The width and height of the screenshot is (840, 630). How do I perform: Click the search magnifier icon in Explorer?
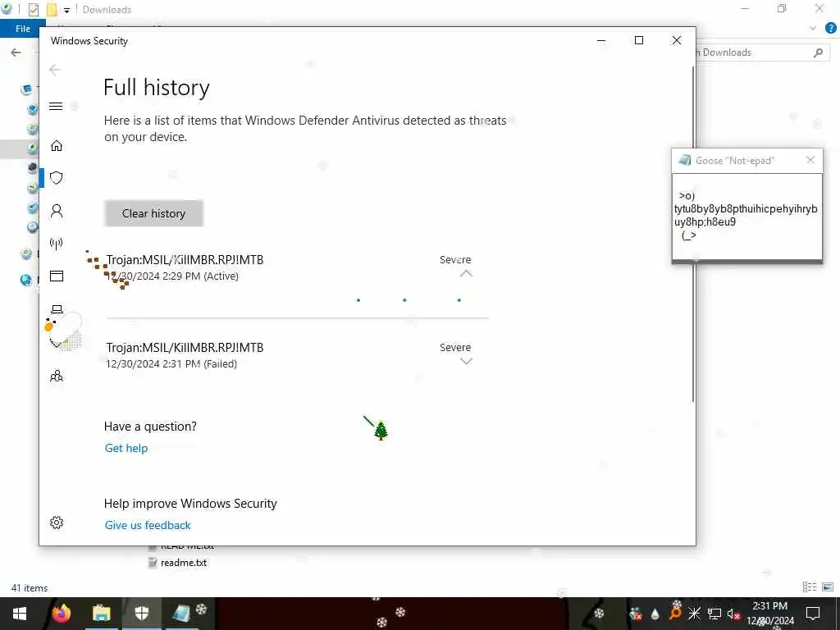818,52
